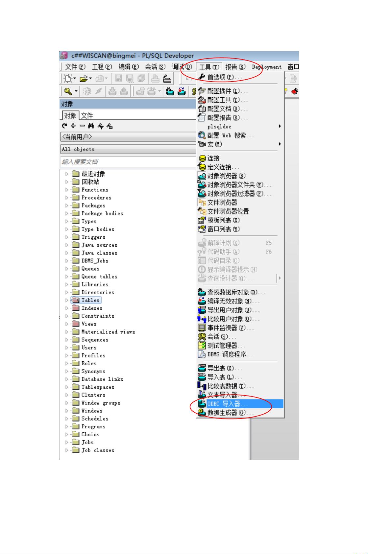
Task: Open the 工程 menu
Action: [102, 67]
